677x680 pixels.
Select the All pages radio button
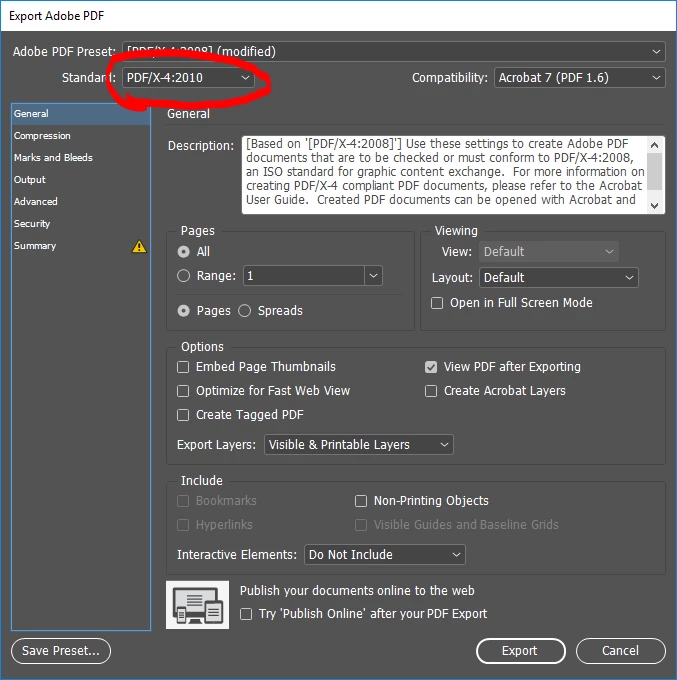(183, 252)
